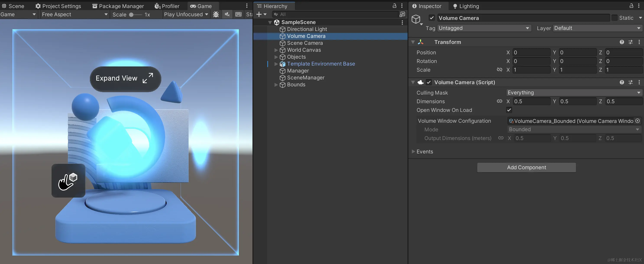Uncheck the Open Window On Load checkbox
Viewport: 644px width, 264px height.
(509, 110)
